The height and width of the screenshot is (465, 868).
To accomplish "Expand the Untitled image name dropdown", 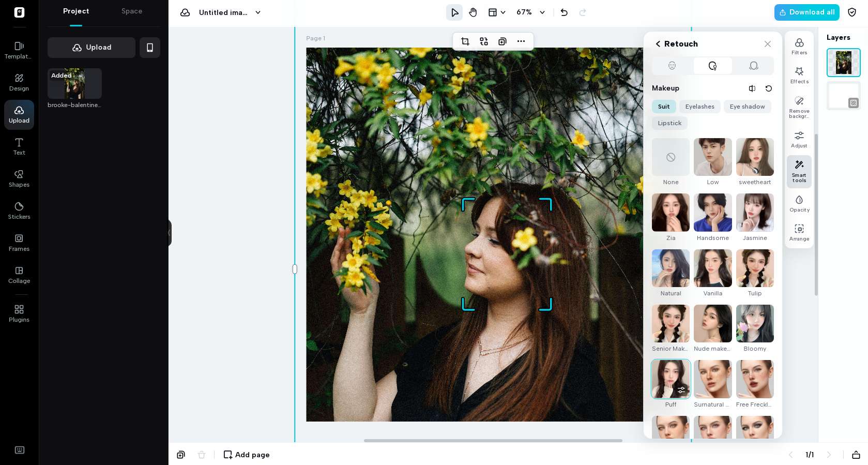I will (x=258, y=12).
